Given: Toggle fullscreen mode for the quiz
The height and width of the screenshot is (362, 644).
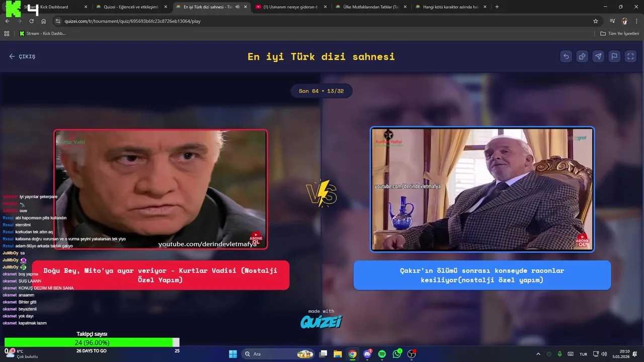Looking at the screenshot, I should coord(630,56).
